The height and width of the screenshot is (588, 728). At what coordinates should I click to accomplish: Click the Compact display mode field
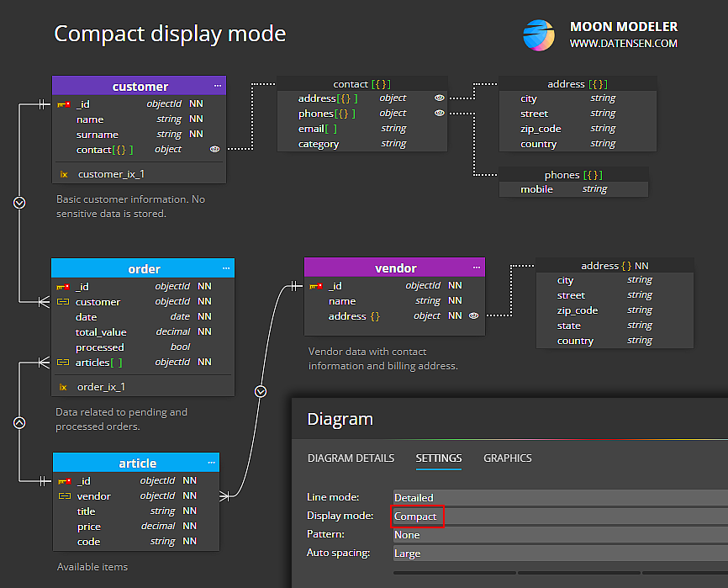417,516
